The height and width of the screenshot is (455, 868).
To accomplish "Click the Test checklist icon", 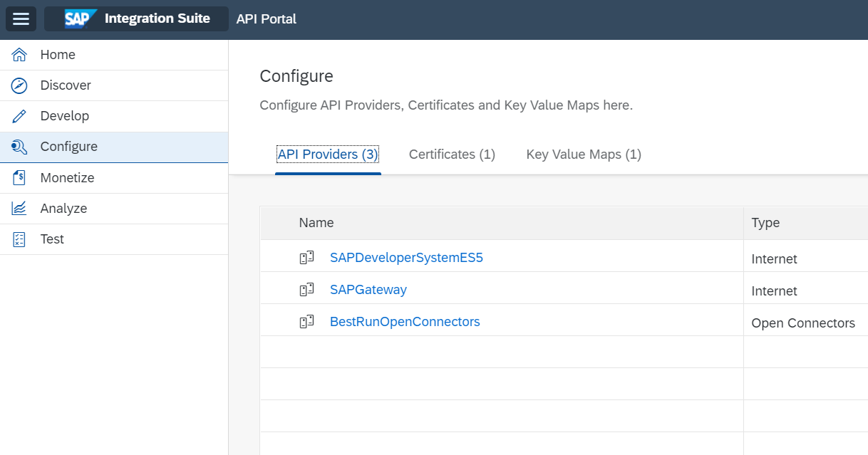I will point(19,239).
